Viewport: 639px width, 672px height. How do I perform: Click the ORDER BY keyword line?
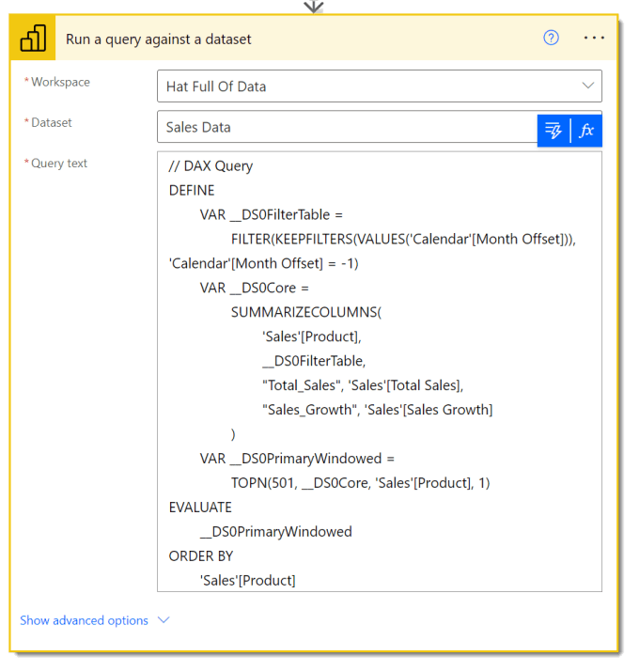pyautogui.click(x=200, y=556)
